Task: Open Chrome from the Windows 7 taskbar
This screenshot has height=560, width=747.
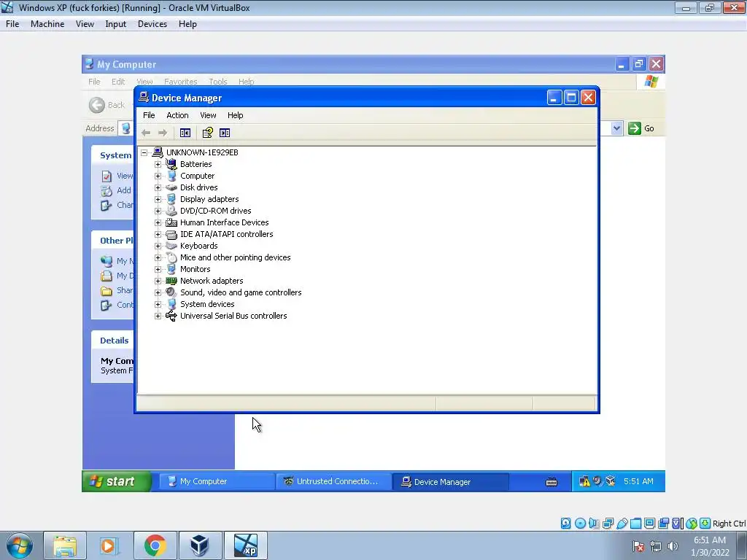Action: click(x=155, y=545)
